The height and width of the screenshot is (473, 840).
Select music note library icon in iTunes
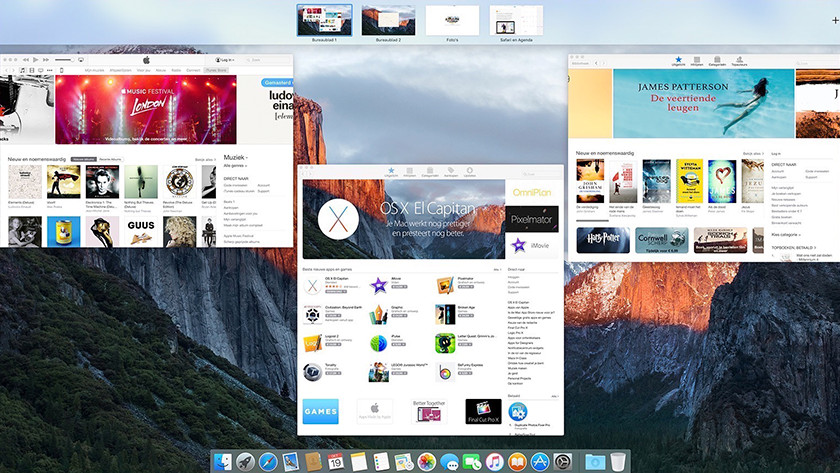pyautogui.click(x=22, y=70)
